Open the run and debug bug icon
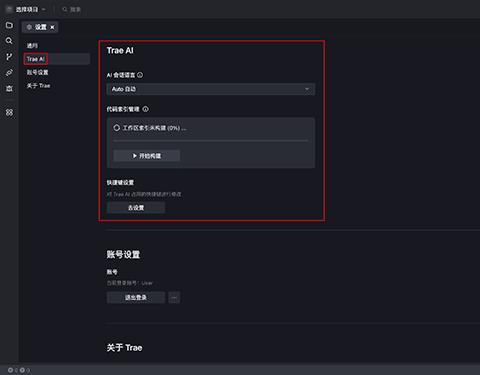The height and width of the screenshot is (375, 480). 9,88
